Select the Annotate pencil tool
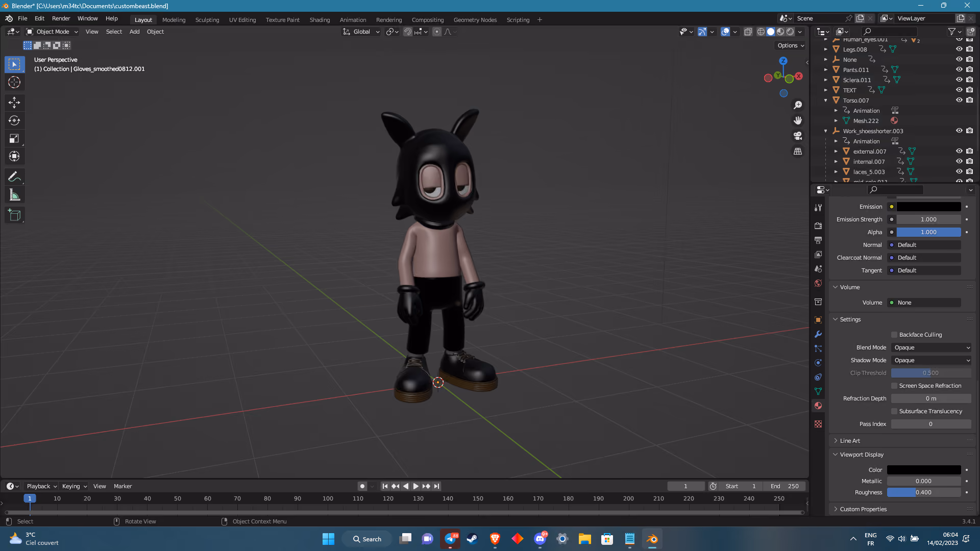980x551 pixels. click(x=14, y=177)
